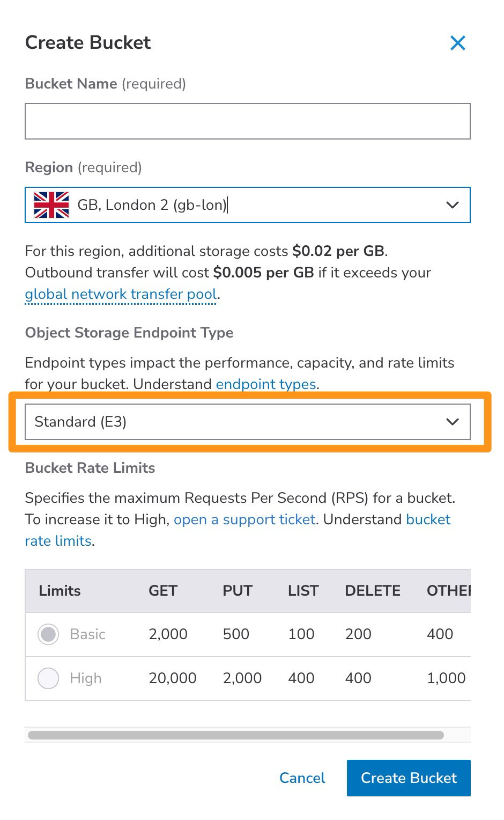The width and height of the screenshot is (504, 820).
Task: Click the DELETE column header
Action: [x=373, y=591]
